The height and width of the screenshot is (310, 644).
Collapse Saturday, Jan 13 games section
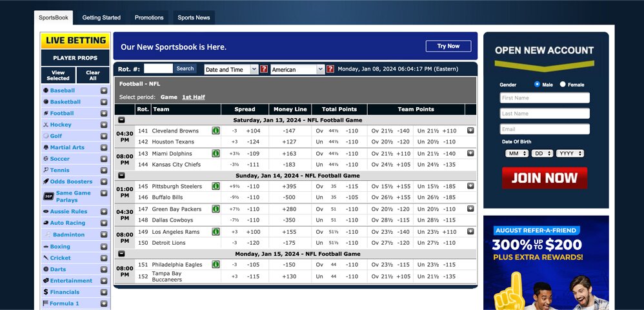pyautogui.click(x=121, y=120)
